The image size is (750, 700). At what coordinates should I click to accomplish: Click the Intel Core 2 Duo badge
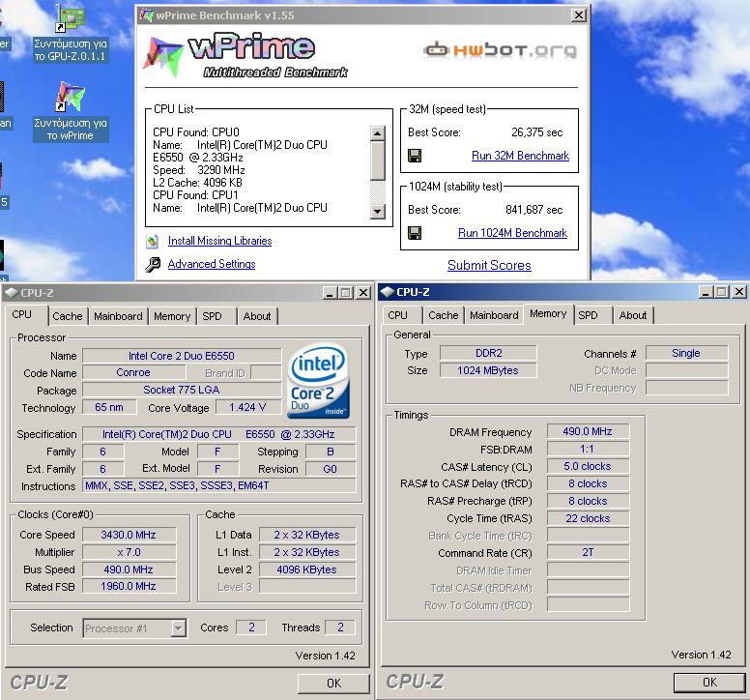tap(318, 381)
